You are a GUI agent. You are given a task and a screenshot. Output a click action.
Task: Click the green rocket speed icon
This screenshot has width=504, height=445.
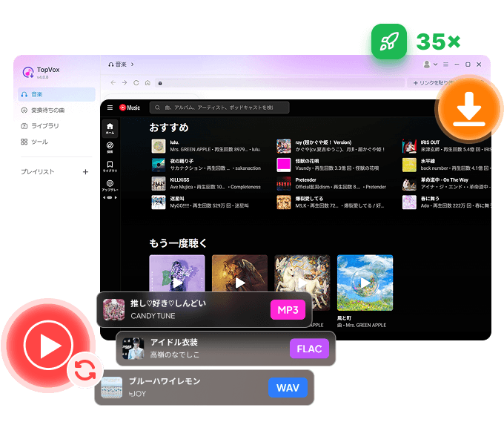coord(389,42)
